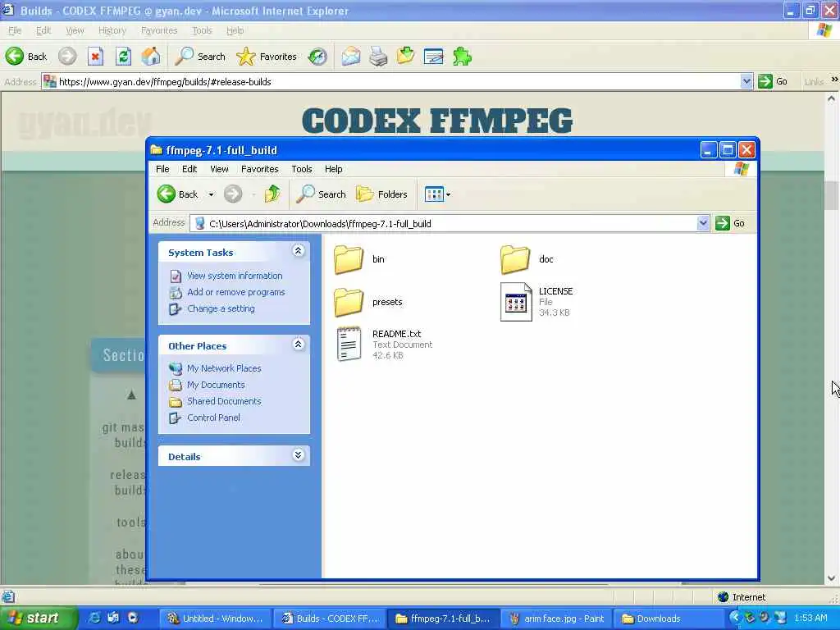
Task: Open the File menu in the folder window
Action: click(162, 169)
